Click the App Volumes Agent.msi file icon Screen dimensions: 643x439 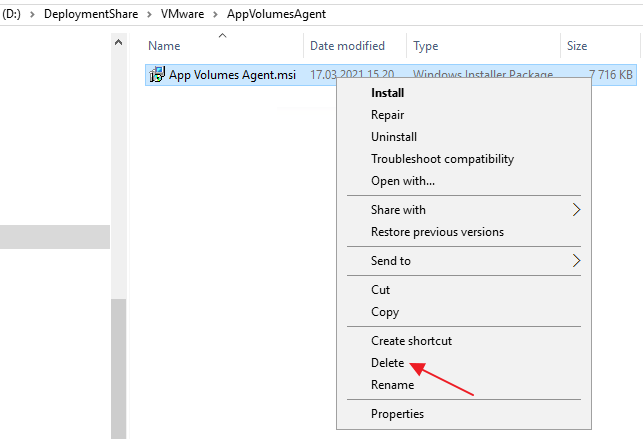(x=156, y=75)
